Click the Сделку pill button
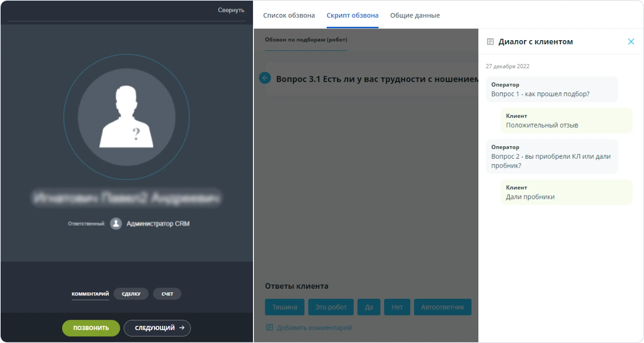This screenshot has height=343, width=644. (131, 294)
